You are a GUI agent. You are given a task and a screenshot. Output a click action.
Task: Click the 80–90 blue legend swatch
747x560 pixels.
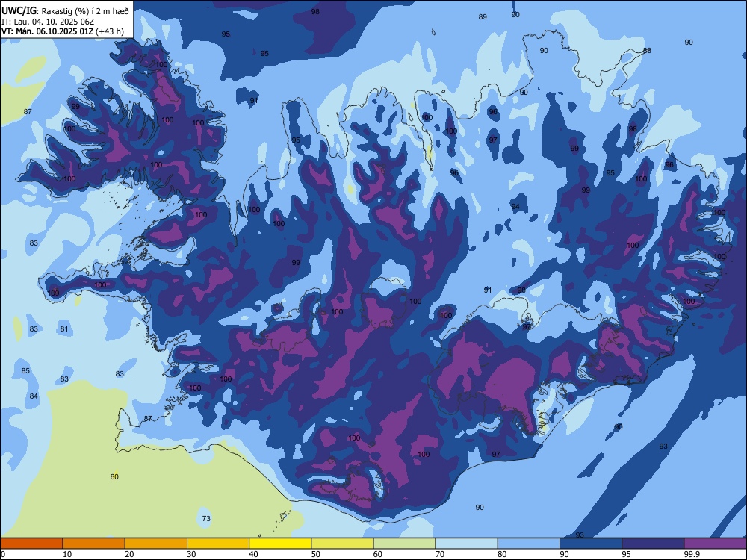529,544
